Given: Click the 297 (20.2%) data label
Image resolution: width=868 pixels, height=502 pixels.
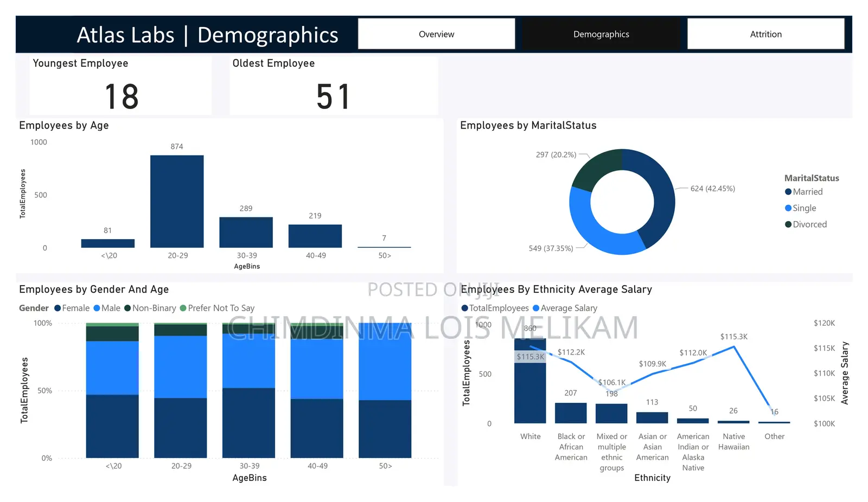Looking at the screenshot, I should click(556, 155).
